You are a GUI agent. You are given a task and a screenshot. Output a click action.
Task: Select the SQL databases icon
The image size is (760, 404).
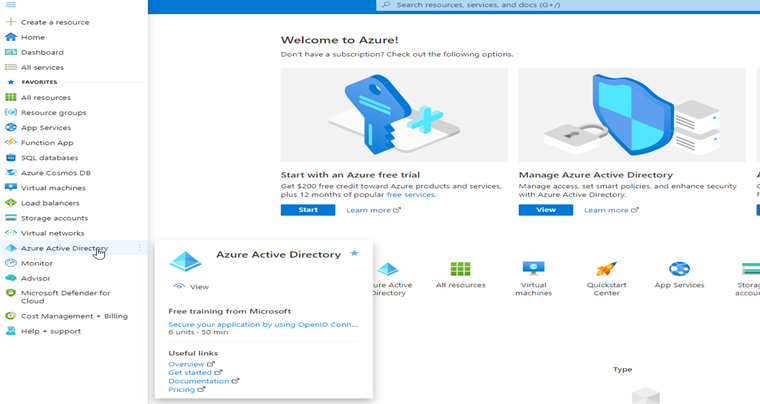[x=11, y=157]
